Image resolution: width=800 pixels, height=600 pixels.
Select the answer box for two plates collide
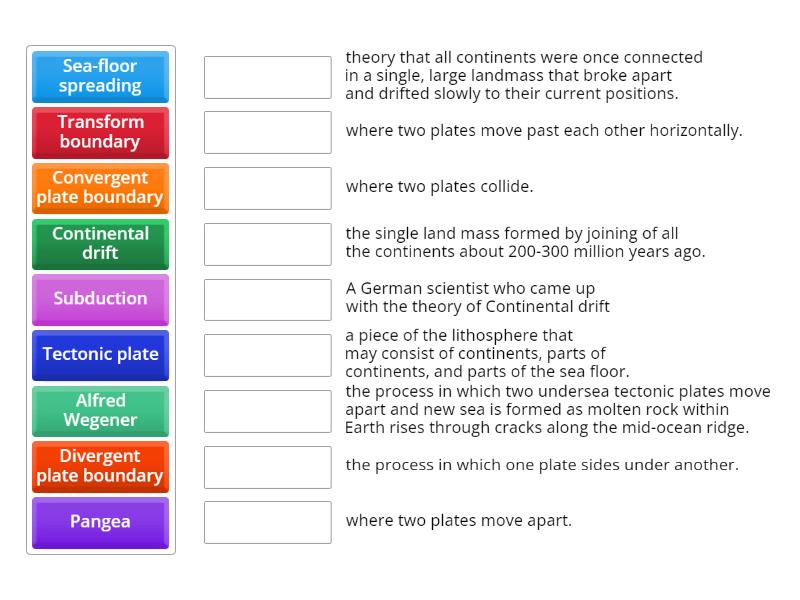pyautogui.click(x=267, y=188)
